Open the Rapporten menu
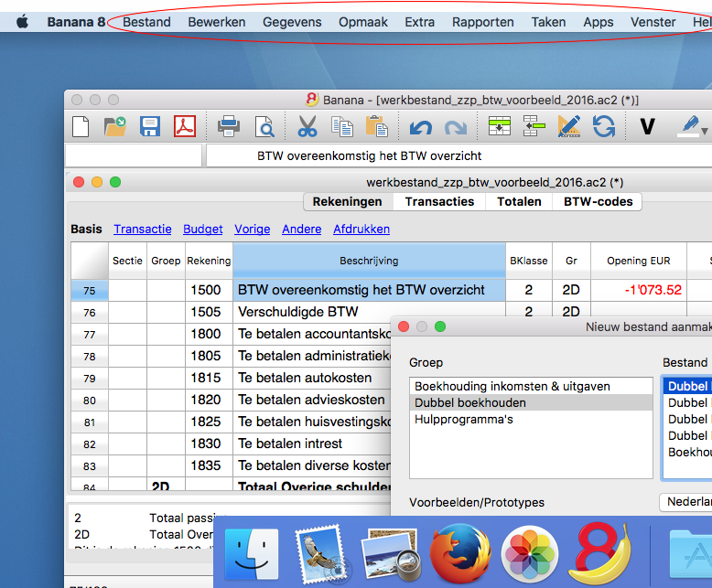The width and height of the screenshot is (712, 588). click(482, 22)
